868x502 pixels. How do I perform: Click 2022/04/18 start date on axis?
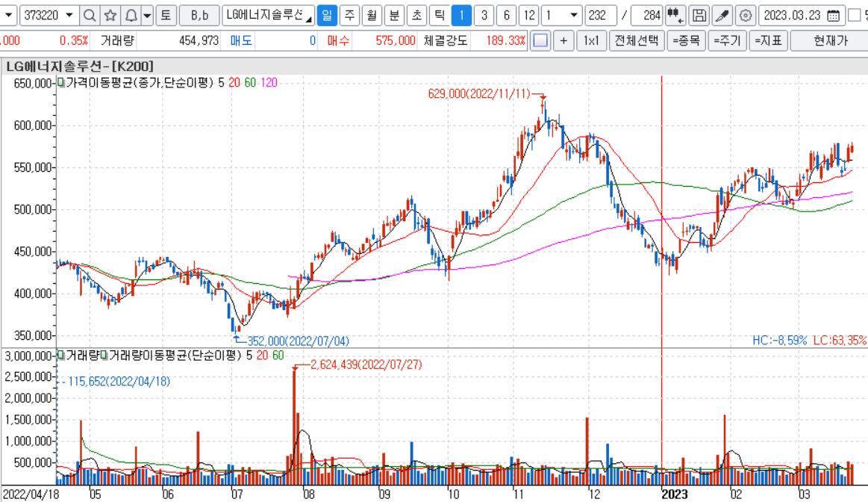[31, 495]
